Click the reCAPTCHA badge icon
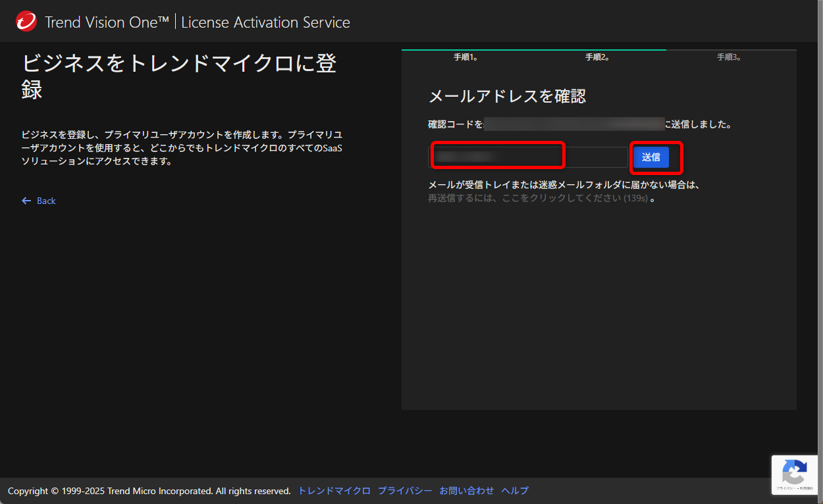Screen dimensions: 823x504 click(795, 469)
